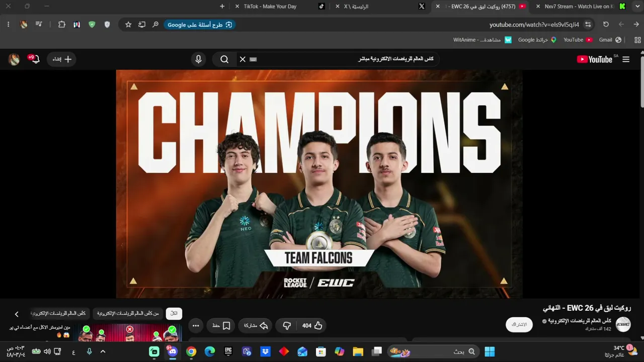Open Discord from the taskbar
This screenshot has width=644, height=362.
(x=173, y=351)
